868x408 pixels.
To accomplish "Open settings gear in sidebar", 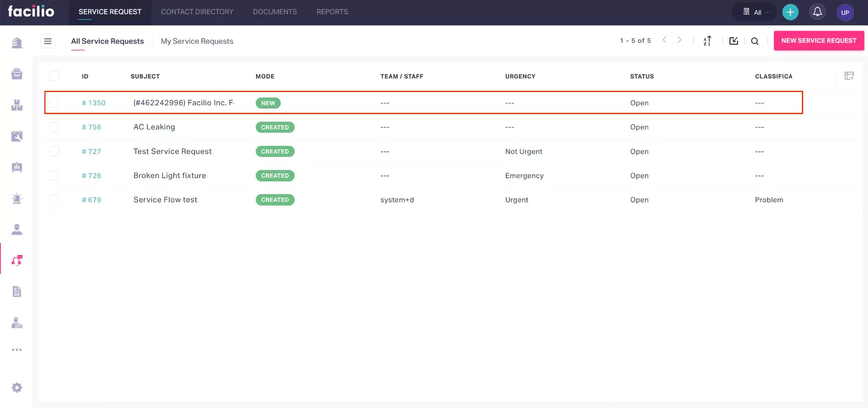I will 17,388.
